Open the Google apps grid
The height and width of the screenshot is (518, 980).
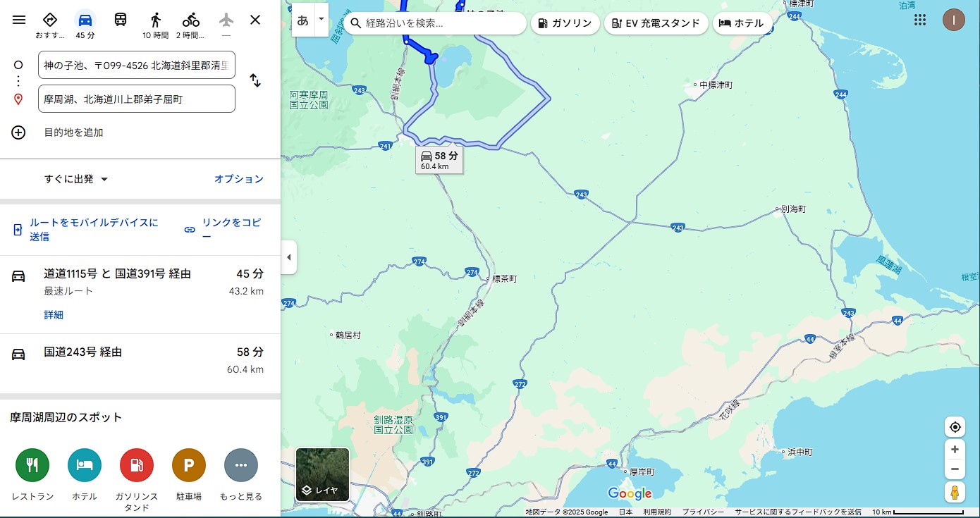(920, 20)
